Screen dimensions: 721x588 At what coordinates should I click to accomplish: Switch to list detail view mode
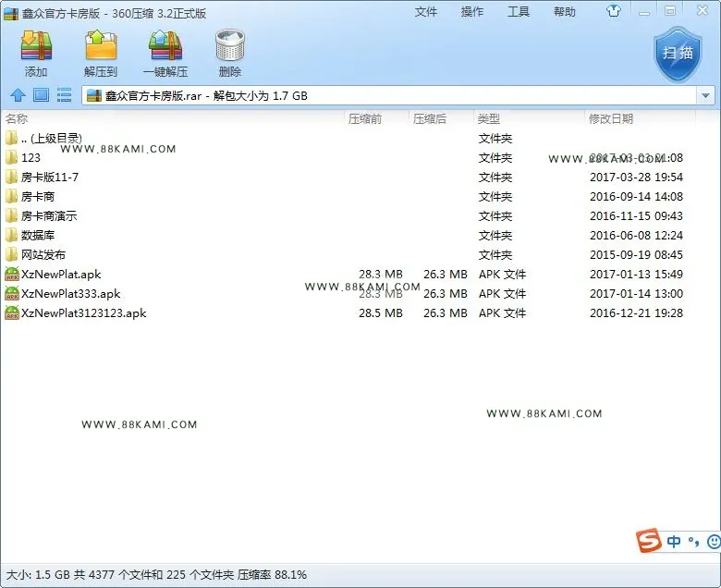(64, 95)
